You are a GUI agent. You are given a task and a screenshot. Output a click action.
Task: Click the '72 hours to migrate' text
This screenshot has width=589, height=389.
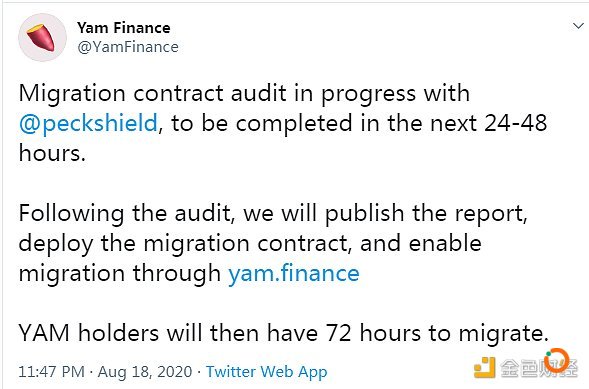click(437, 333)
